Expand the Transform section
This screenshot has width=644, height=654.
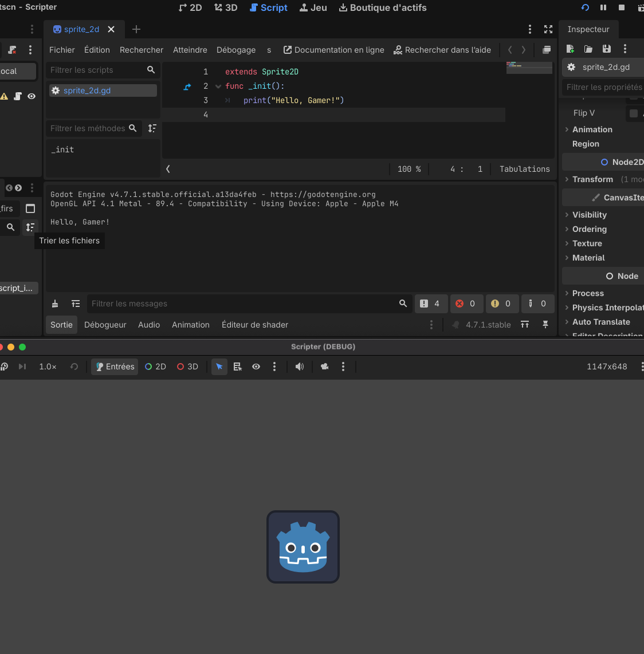(x=592, y=179)
